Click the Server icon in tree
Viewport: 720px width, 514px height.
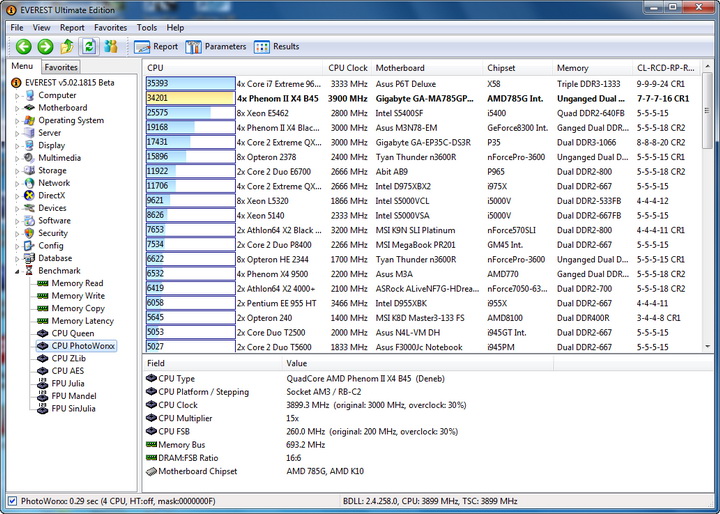pyautogui.click(x=30, y=133)
